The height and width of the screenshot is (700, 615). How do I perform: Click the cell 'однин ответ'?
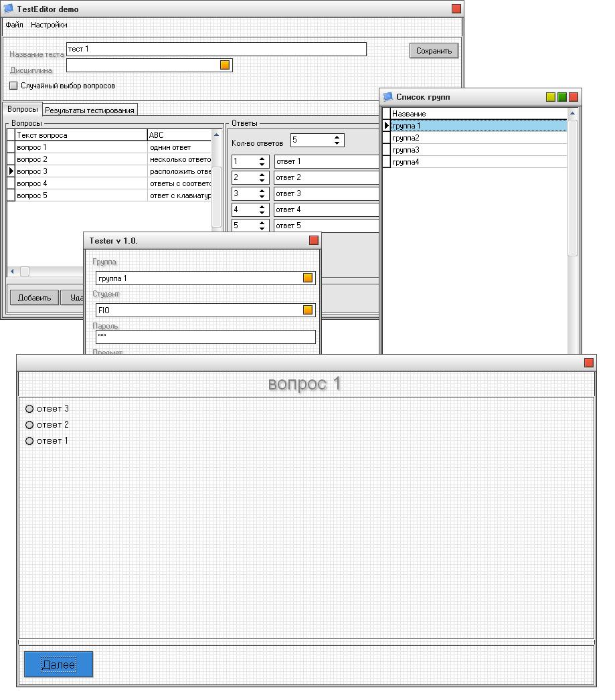tap(179, 147)
